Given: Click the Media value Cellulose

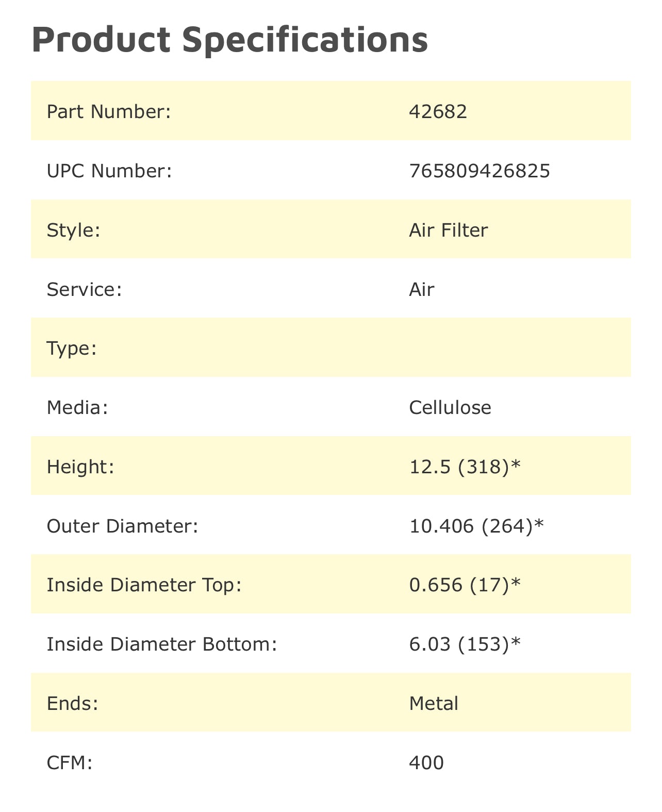Looking at the screenshot, I should point(450,408).
